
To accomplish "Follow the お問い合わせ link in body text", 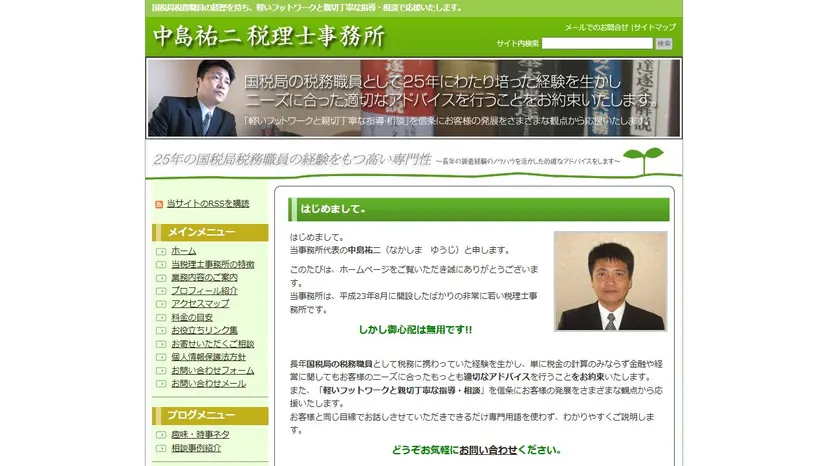I will tap(488, 450).
